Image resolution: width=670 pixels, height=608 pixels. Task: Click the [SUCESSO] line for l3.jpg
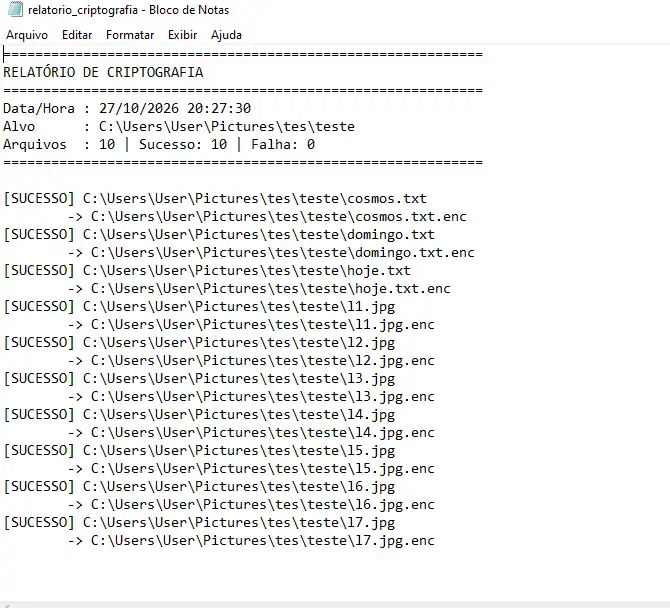[x=199, y=379]
